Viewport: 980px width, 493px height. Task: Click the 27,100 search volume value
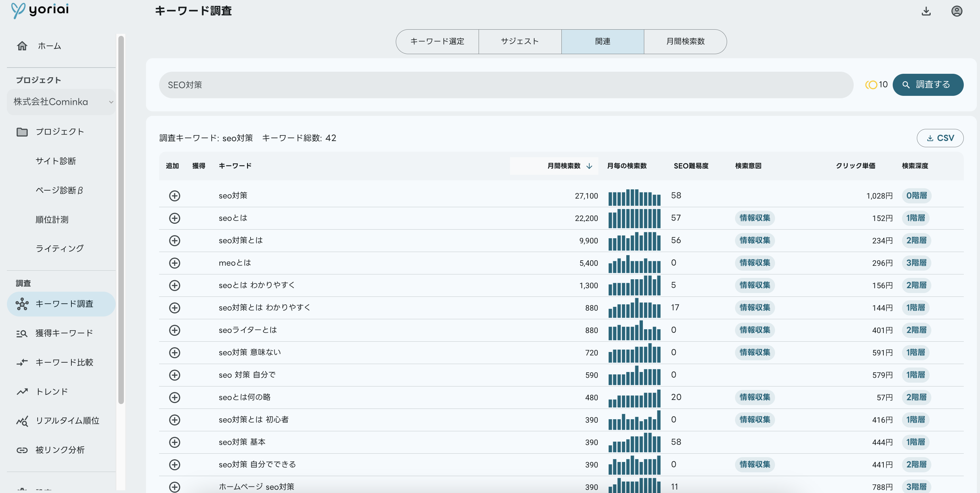586,196
